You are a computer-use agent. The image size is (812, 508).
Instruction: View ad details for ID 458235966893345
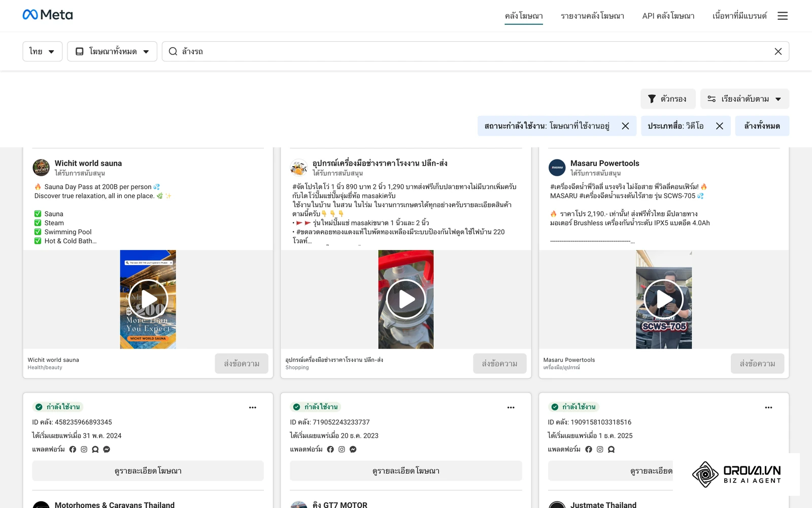(148, 471)
